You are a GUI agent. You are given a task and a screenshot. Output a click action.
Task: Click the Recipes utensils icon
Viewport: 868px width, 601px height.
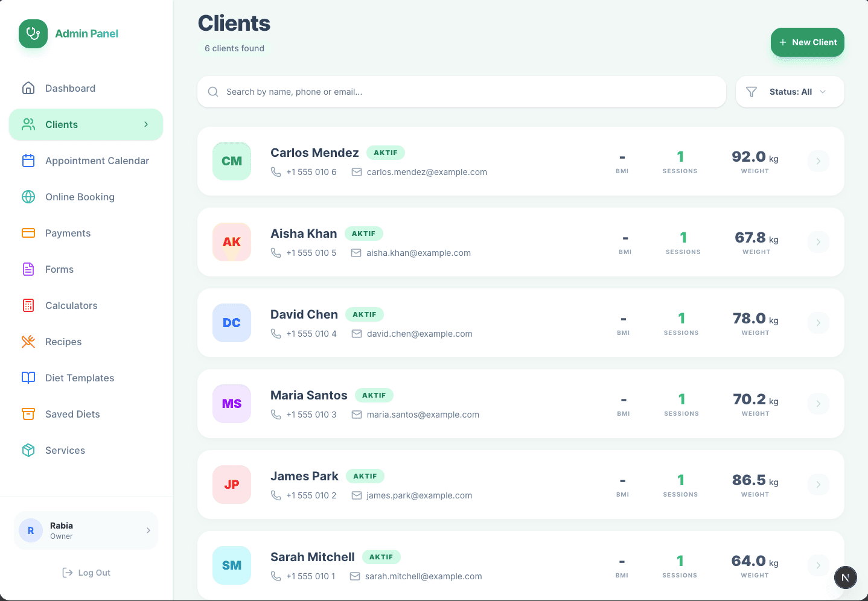28,342
